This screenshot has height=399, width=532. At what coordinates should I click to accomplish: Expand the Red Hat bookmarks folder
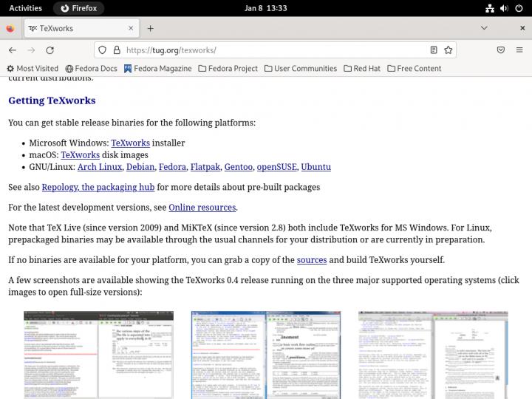(361, 69)
